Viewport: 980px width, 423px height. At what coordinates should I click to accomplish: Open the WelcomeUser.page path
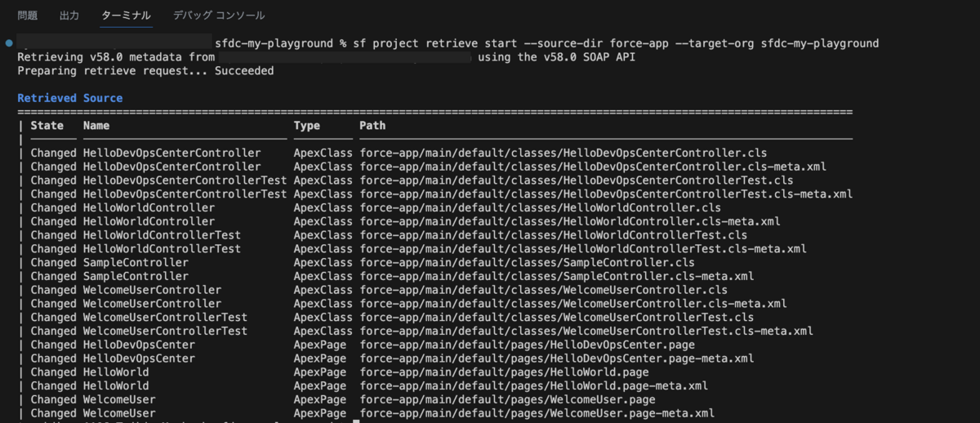coord(507,399)
